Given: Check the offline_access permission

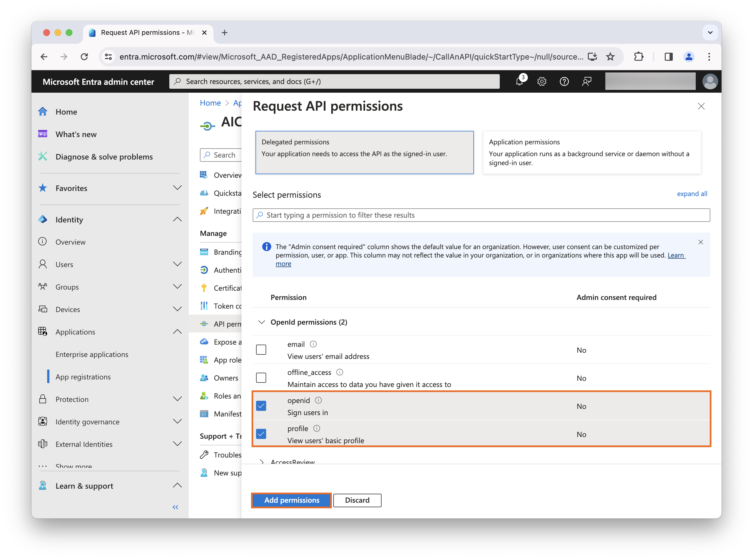Looking at the screenshot, I should pyautogui.click(x=261, y=377).
